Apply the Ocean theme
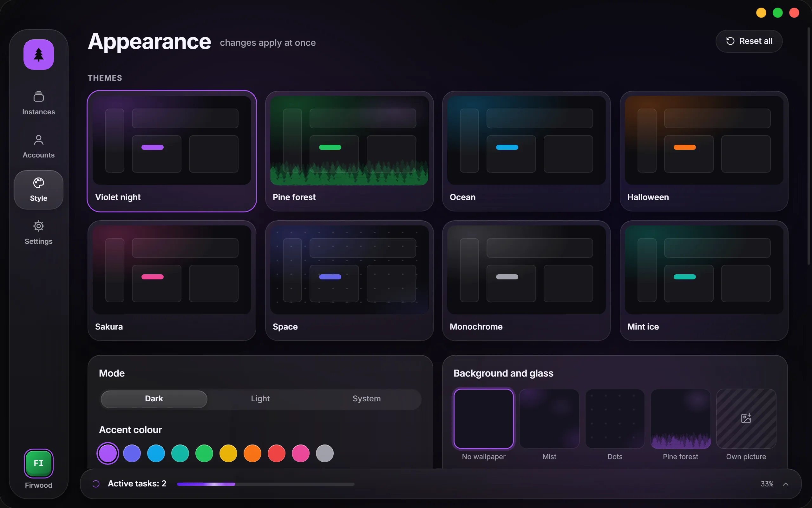Image resolution: width=812 pixels, height=508 pixels. [527, 151]
